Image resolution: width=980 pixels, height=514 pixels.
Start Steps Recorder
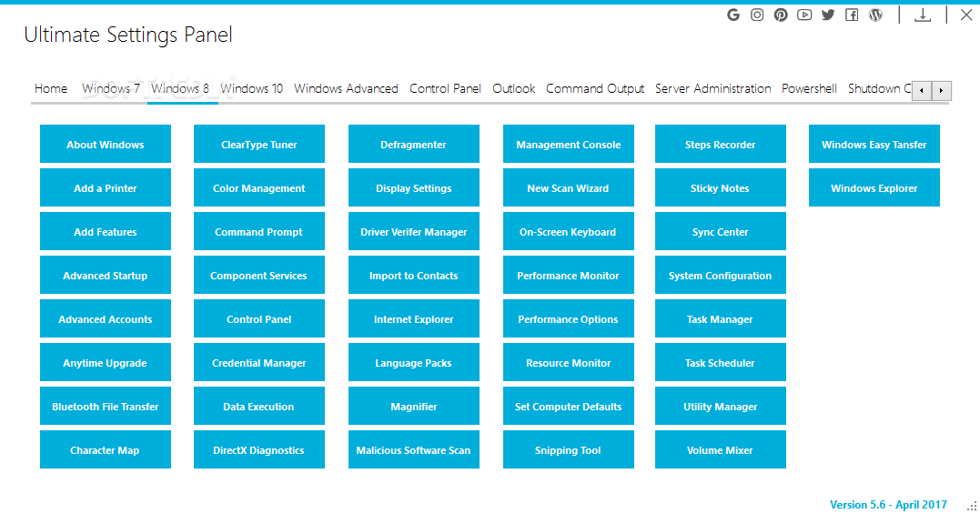[x=721, y=145]
